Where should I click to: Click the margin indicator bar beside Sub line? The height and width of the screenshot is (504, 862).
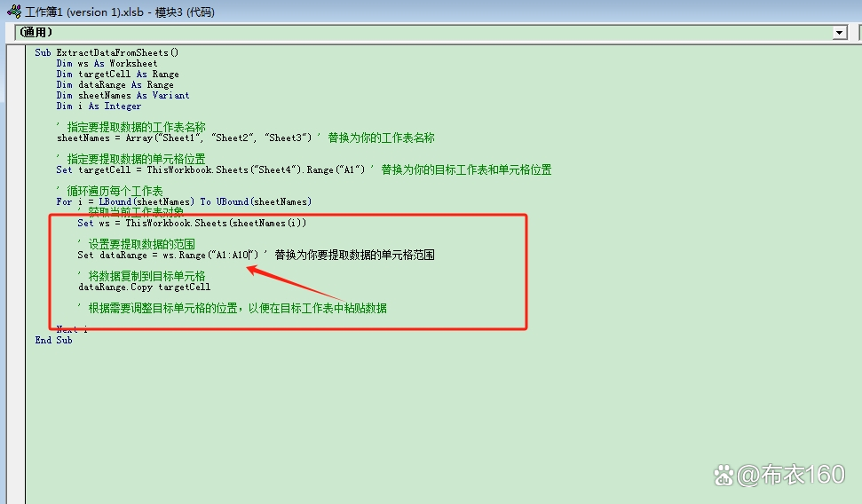pyautogui.click(x=17, y=53)
